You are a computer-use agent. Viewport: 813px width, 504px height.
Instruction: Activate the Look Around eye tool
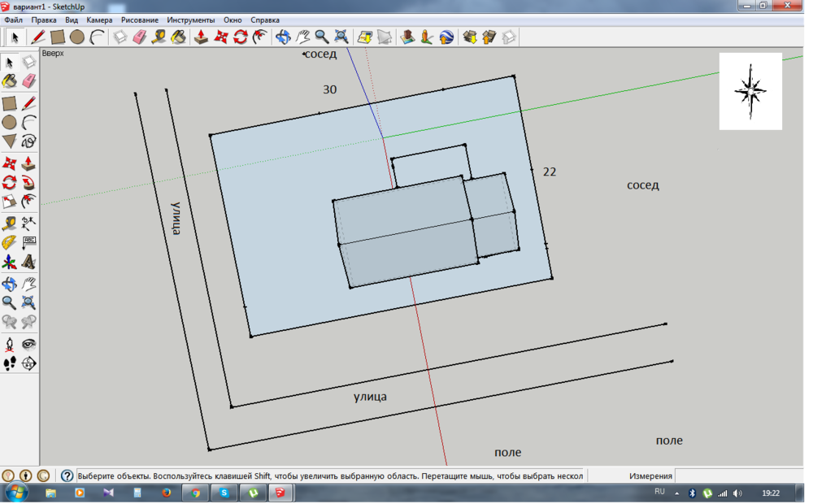coord(29,344)
